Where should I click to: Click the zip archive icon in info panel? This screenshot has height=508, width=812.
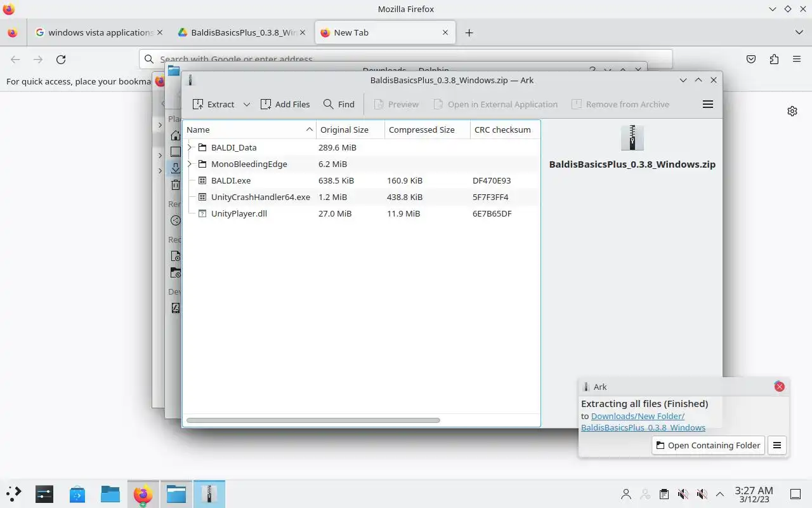click(x=632, y=138)
